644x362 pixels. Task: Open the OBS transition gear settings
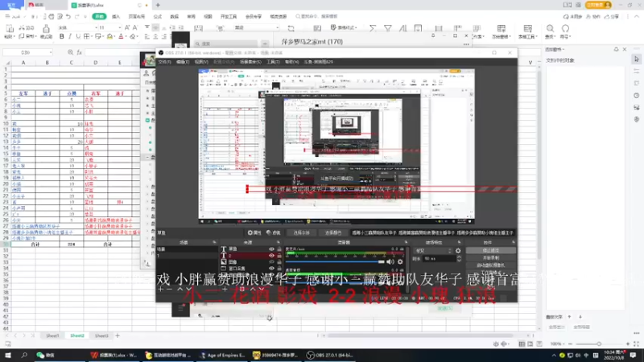458,250
